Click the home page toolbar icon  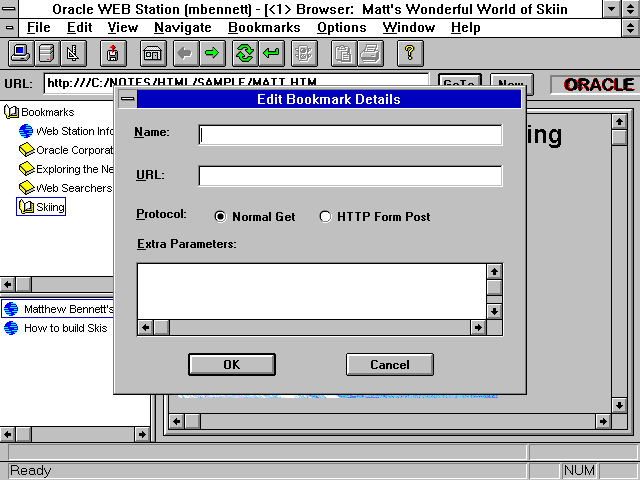click(x=153, y=53)
